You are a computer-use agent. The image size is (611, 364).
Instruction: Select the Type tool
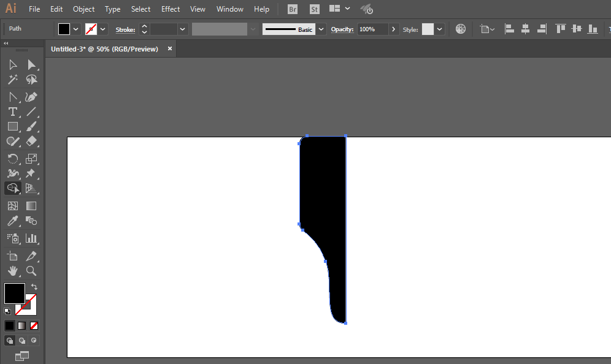(13, 112)
